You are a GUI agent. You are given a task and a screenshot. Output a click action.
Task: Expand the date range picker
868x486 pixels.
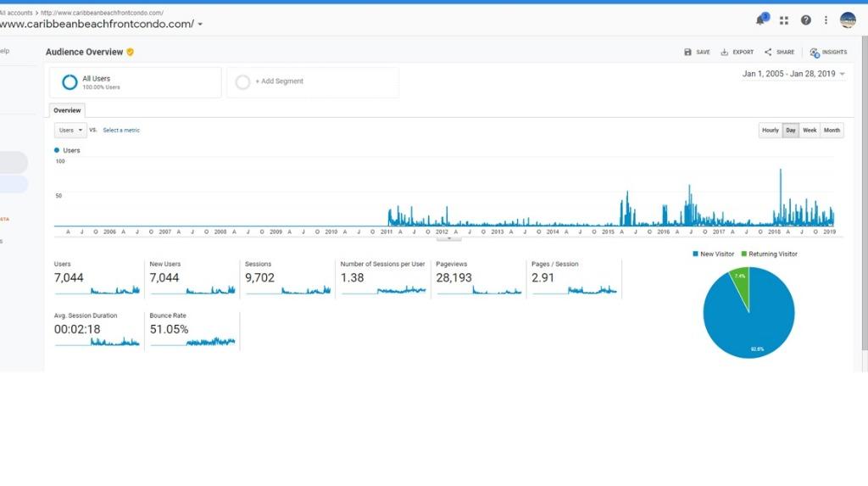[x=793, y=75]
